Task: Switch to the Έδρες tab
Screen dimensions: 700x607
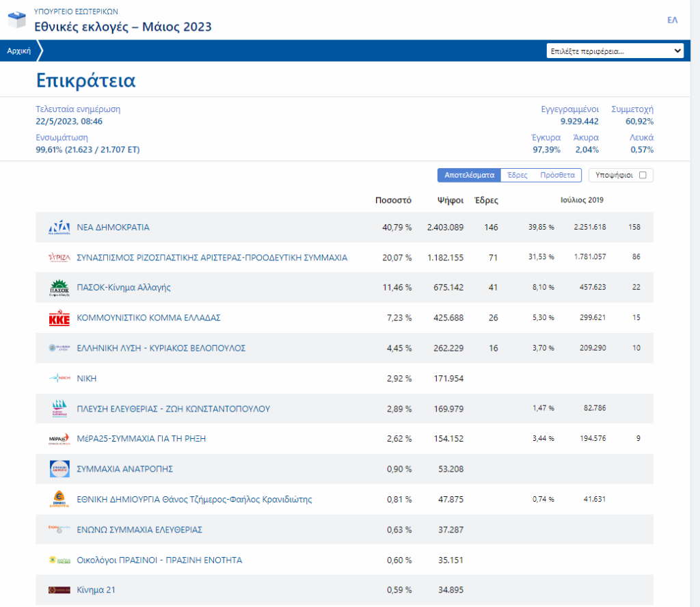Action: (x=517, y=175)
